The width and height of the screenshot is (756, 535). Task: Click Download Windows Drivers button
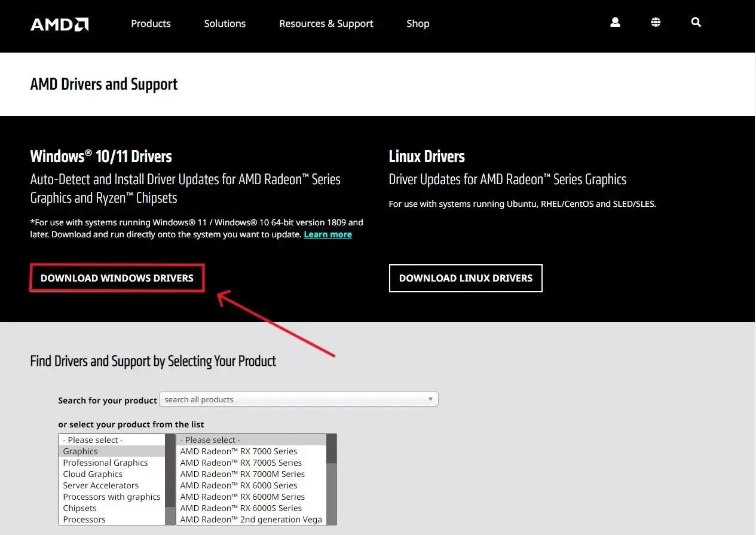tap(117, 278)
